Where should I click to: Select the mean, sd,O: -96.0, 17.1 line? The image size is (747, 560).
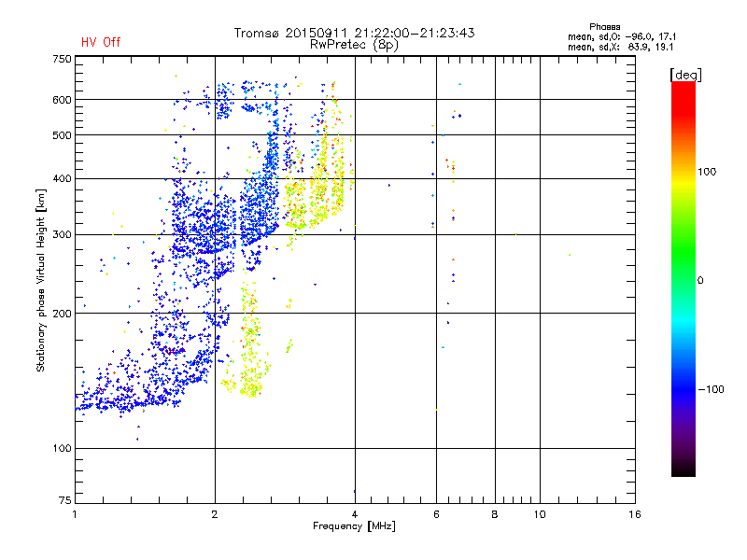[622, 36]
